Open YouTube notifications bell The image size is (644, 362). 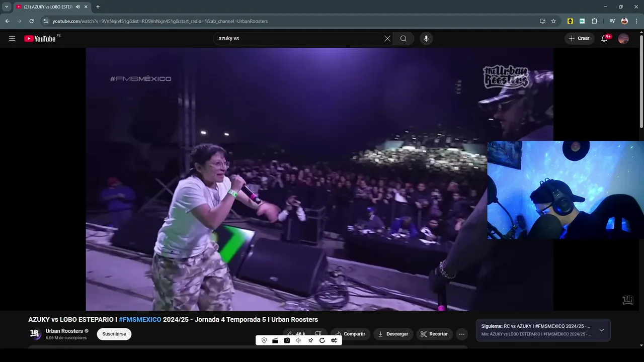coord(605,39)
